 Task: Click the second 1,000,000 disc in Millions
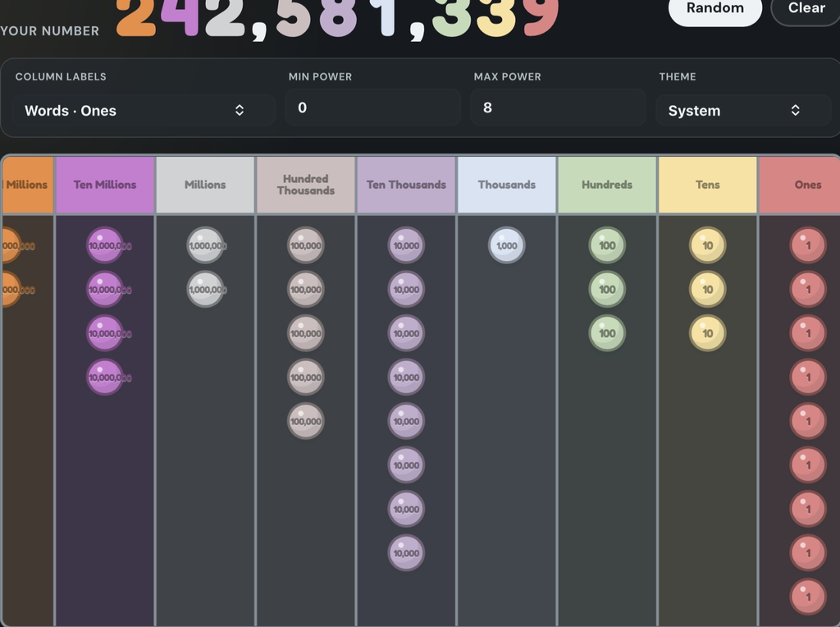point(205,290)
